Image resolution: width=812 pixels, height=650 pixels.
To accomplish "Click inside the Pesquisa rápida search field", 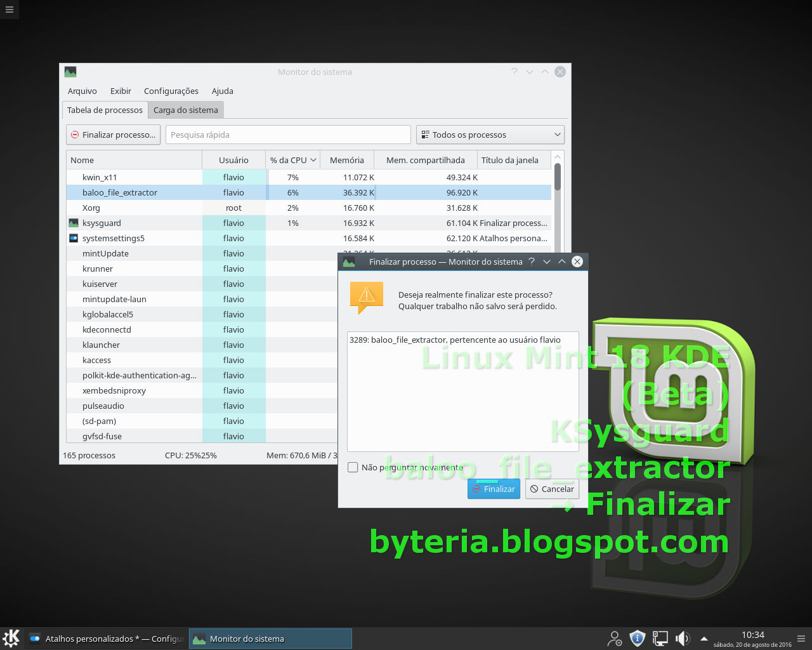I will point(287,135).
